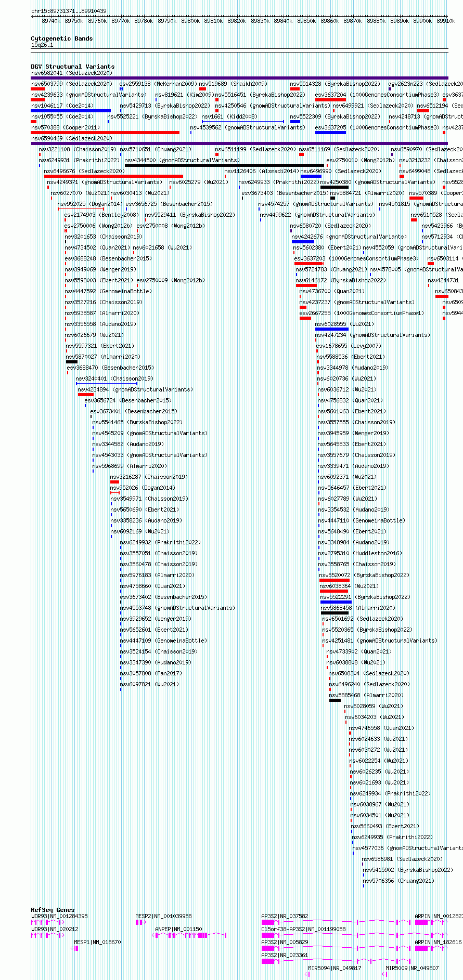Select the esv2559138 (McKernan2009) label

click(x=158, y=84)
